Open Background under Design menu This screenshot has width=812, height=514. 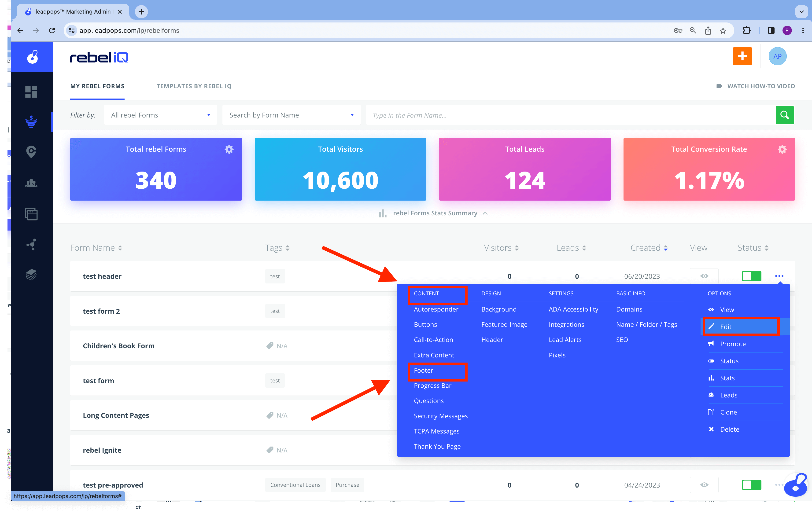pos(499,309)
